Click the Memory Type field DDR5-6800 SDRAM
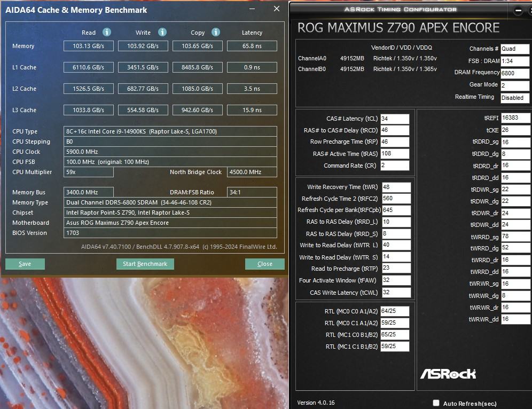 coord(170,202)
